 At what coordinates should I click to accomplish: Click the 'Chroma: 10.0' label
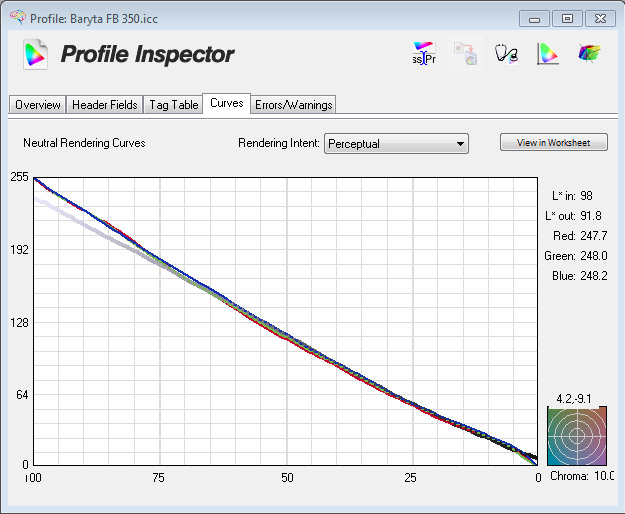tap(582, 476)
